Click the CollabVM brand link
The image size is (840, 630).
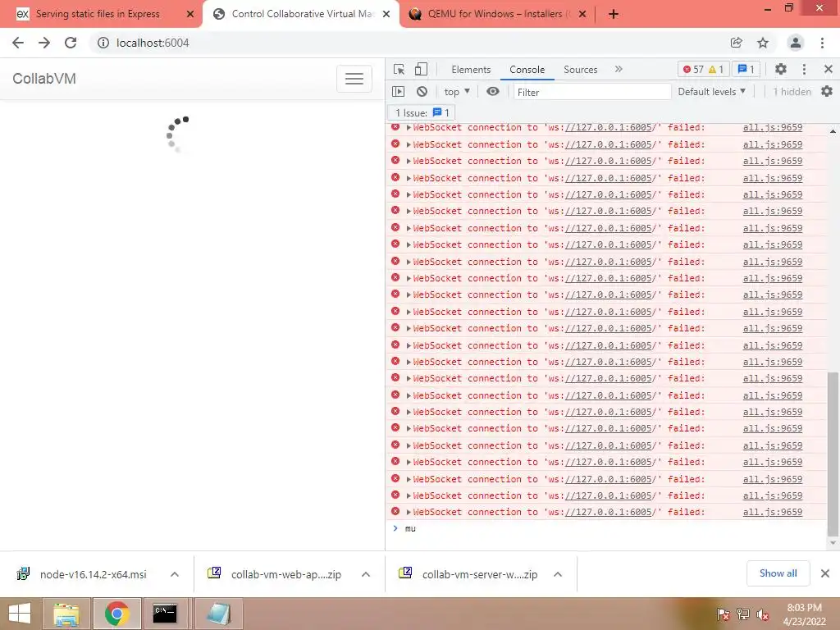(44, 79)
